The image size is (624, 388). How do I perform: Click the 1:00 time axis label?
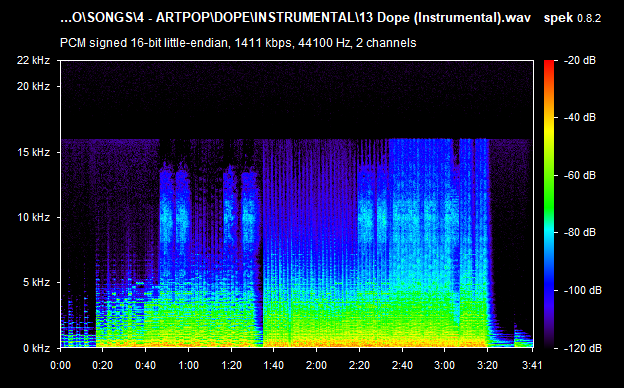(189, 365)
